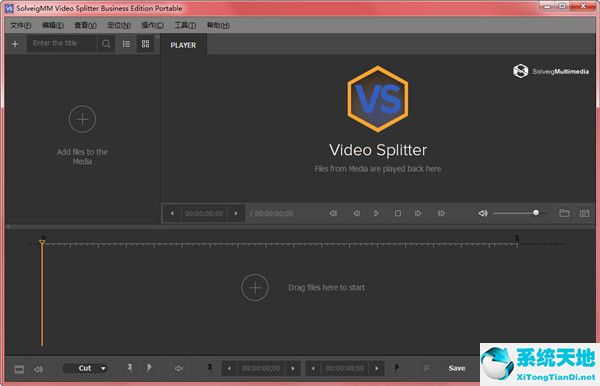This screenshot has width=600, height=386.
Task: Jump to previous marker in player
Action: tap(333, 213)
